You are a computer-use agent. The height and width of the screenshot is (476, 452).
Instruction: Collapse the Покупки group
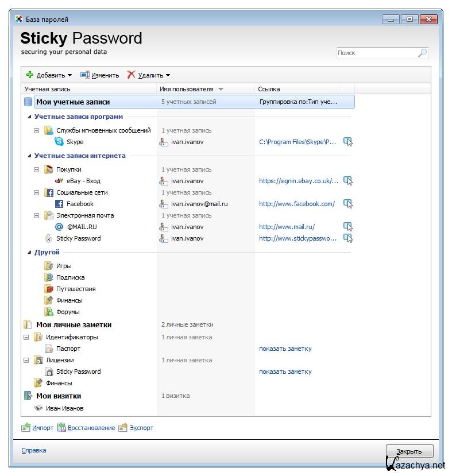click(x=36, y=169)
